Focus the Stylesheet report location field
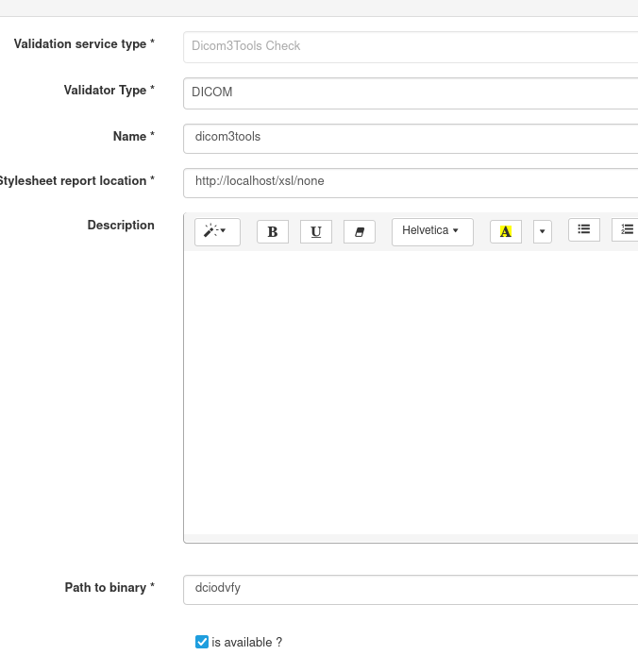This screenshot has height=672, width=638. pos(411,182)
